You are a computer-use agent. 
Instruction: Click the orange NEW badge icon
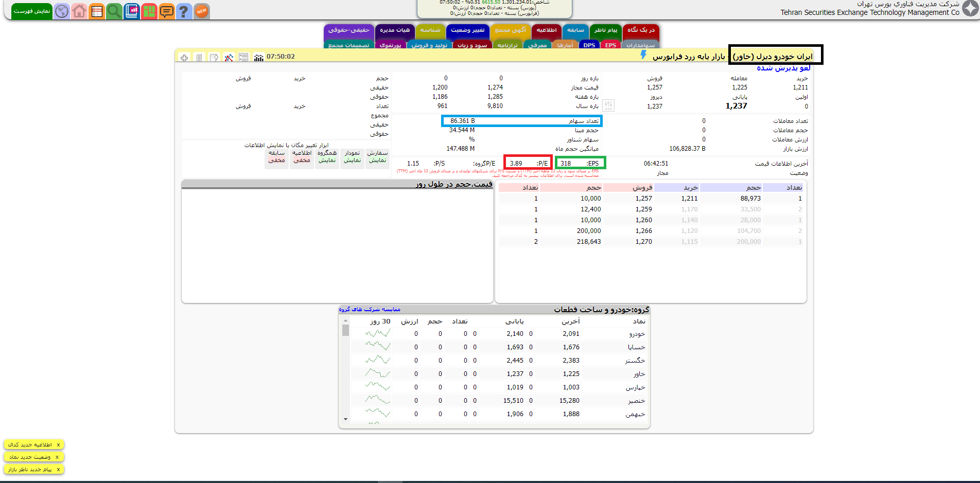click(202, 11)
